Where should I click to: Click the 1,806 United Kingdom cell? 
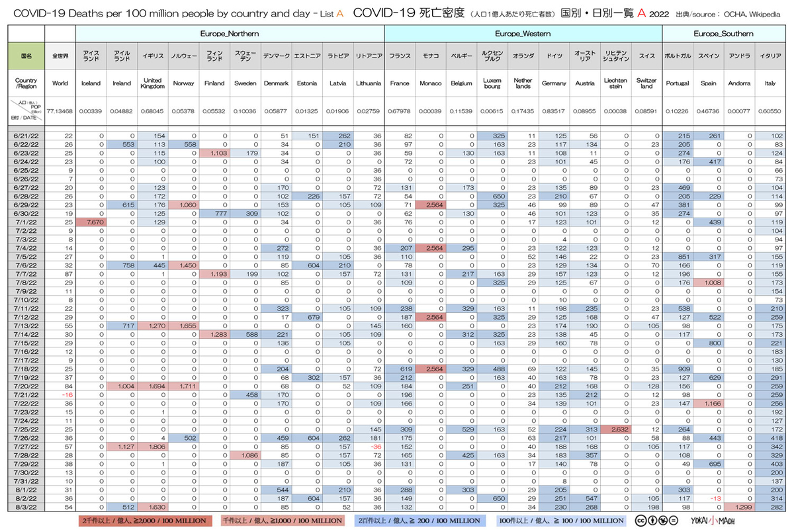coord(152,445)
